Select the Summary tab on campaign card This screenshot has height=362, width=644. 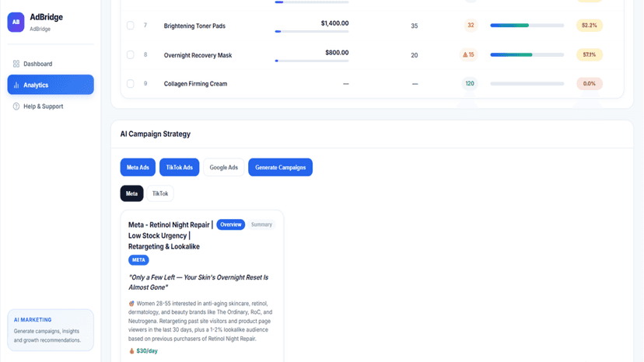(x=261, y=225)
